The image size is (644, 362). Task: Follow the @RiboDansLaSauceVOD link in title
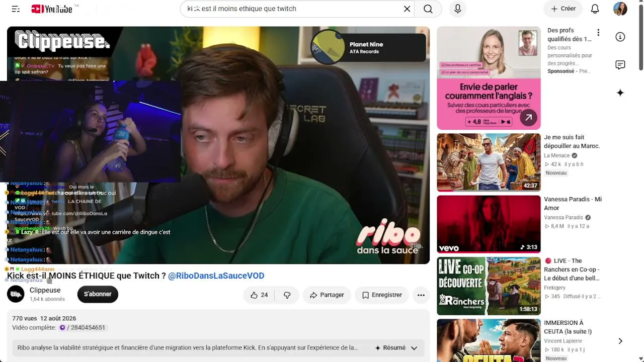pyautogui.click(x=216, y=276)
